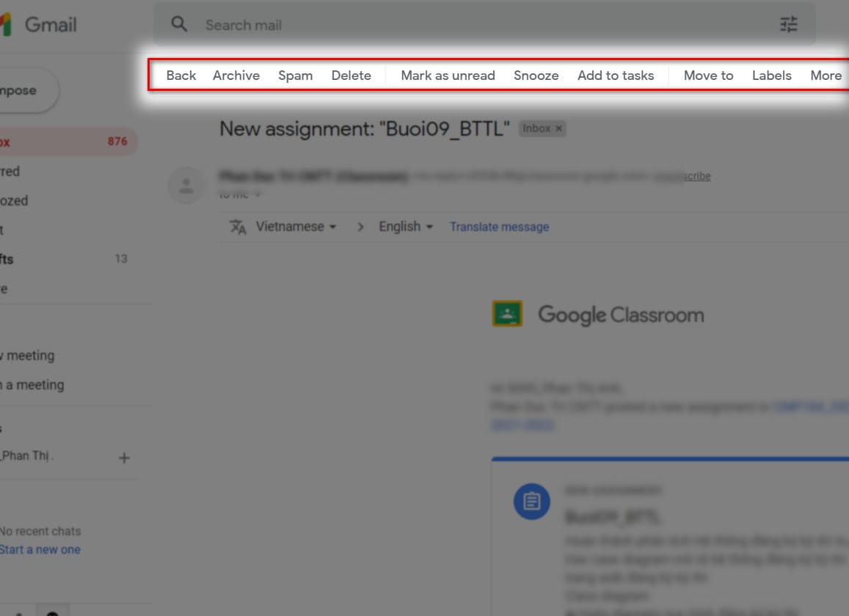Expand recipient details arrow beside 'to me'

pyautogui.click(x=258, y=194)
